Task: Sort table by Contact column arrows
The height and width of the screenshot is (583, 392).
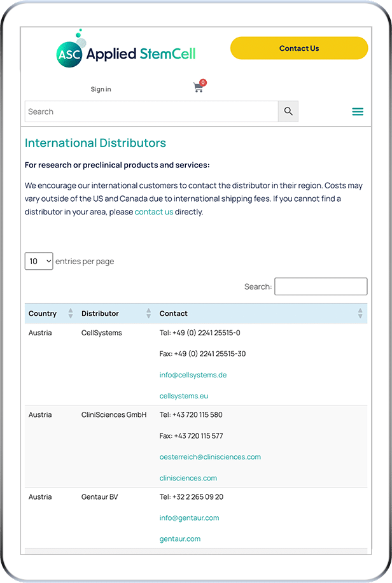Action: coord(360,313)
